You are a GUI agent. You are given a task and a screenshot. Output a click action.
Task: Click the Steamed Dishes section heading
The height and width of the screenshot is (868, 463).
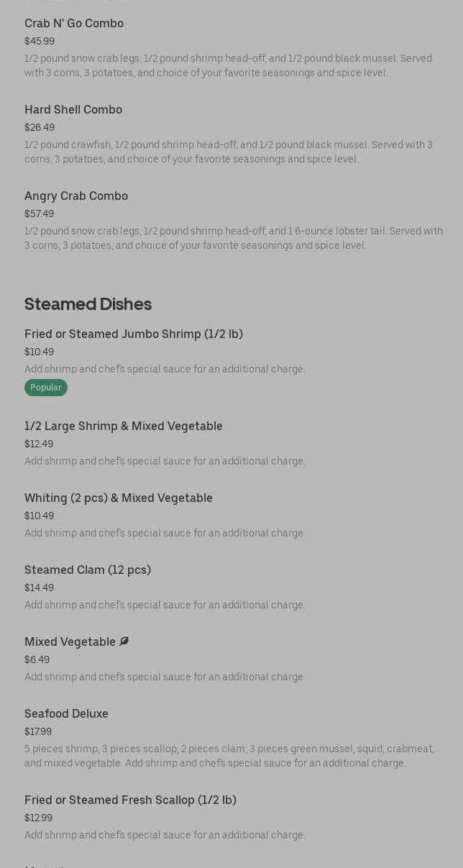[88, 304]
